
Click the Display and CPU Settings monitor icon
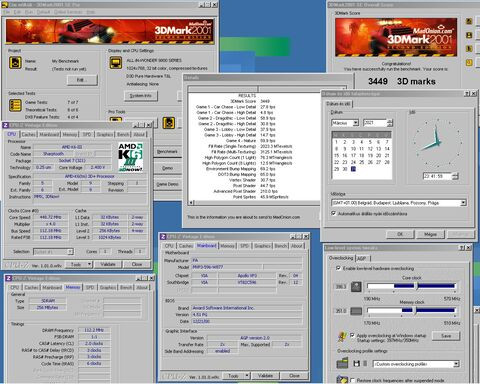point(116,63)
